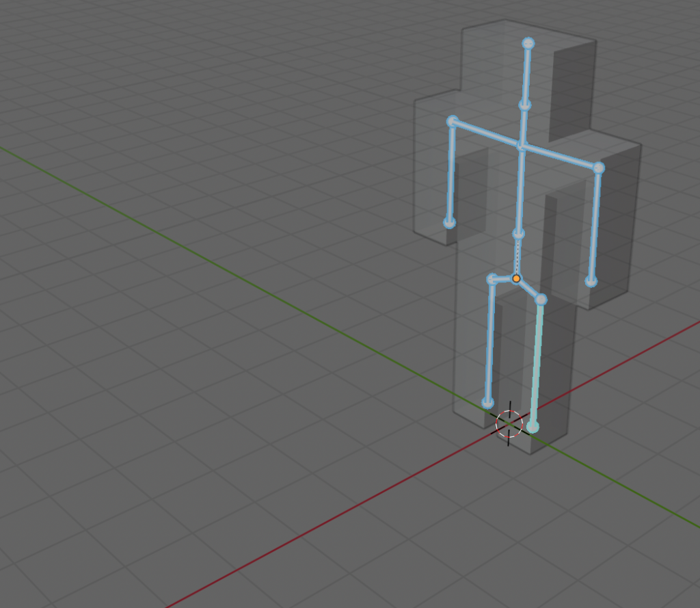
Task: Select the neck joint below the head bone
Action: (x=525, y=105)
